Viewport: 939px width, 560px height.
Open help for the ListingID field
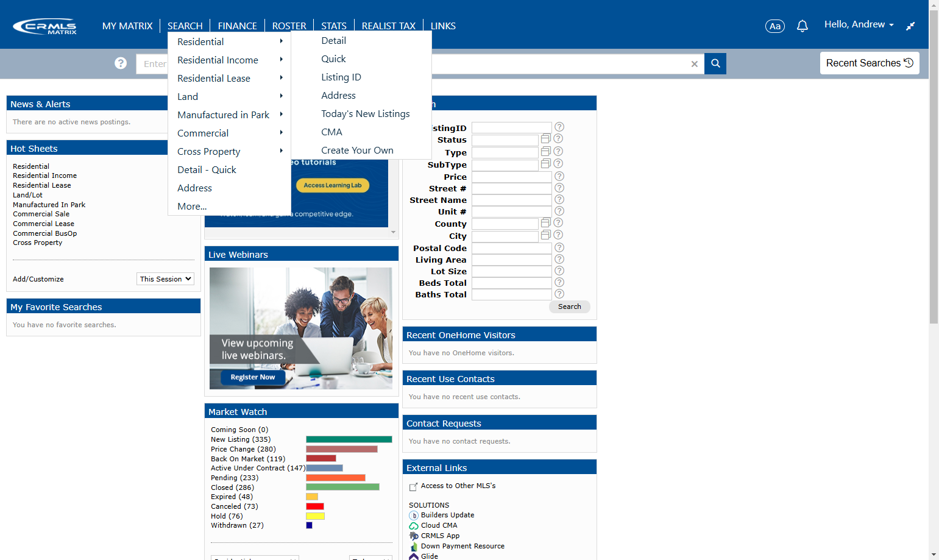tap(559, 127)
